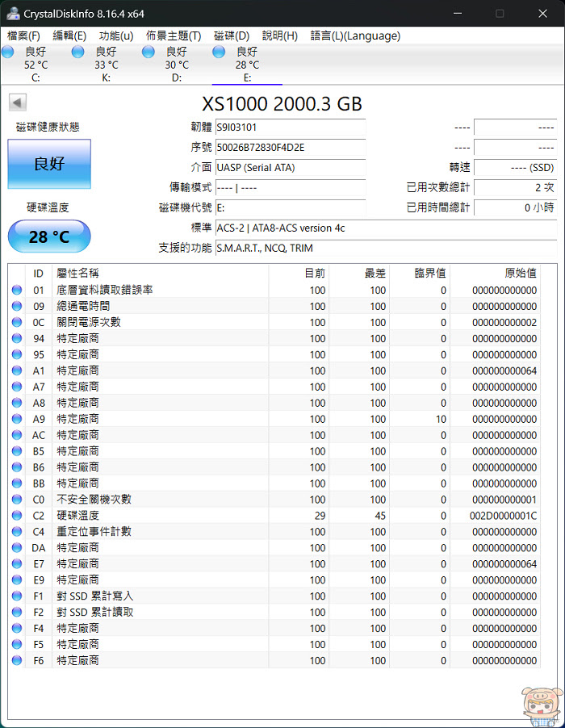Click the supported features field S.M.A.R.T., NCQ, TRIM
The height and width of the screenshot is (728, 565).
387,248
